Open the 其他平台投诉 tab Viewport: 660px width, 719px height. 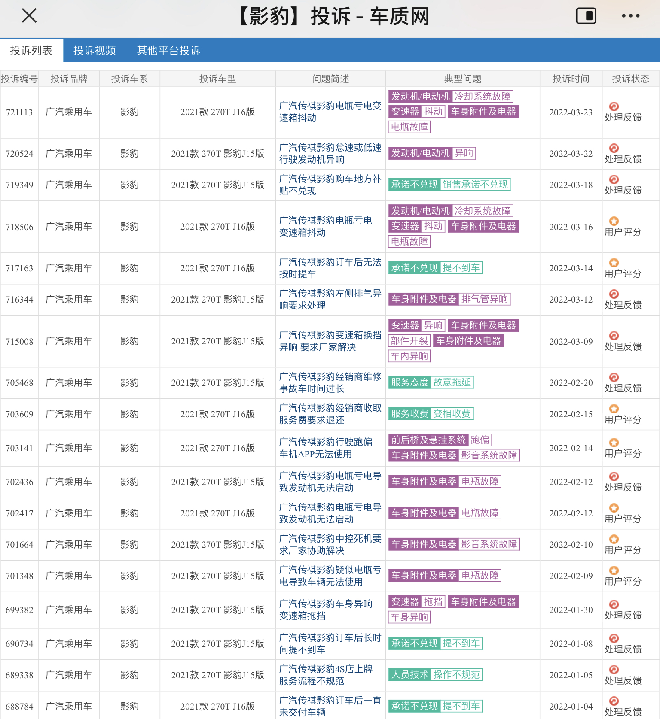pyautogui.click(x=168, y=50)
